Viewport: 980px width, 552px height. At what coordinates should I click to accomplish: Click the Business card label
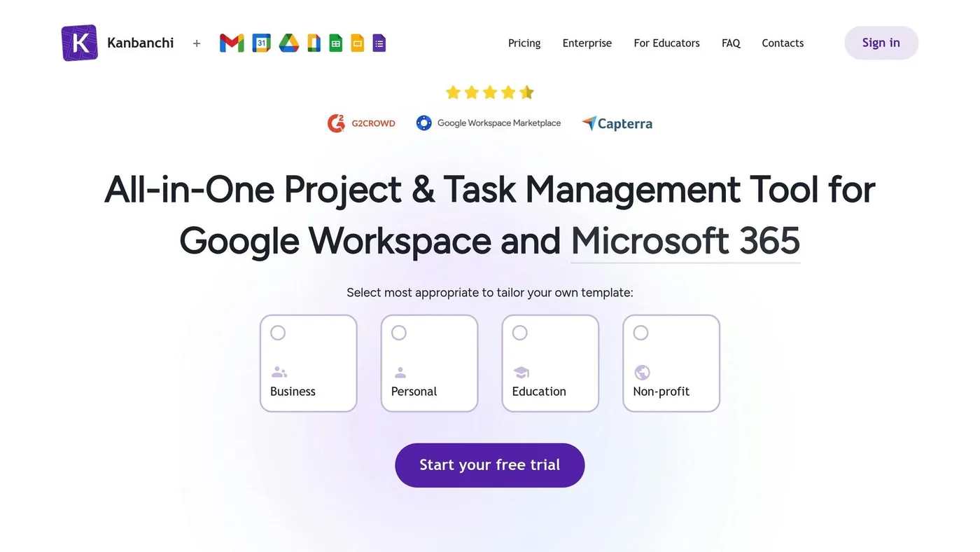pyautogui.click(x=293, y=392)
